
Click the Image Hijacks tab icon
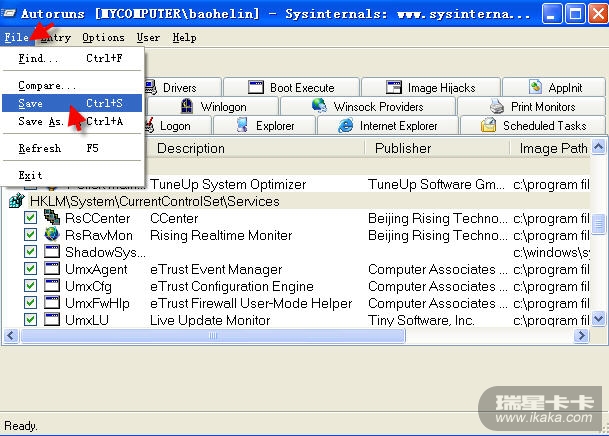(394, 87)
